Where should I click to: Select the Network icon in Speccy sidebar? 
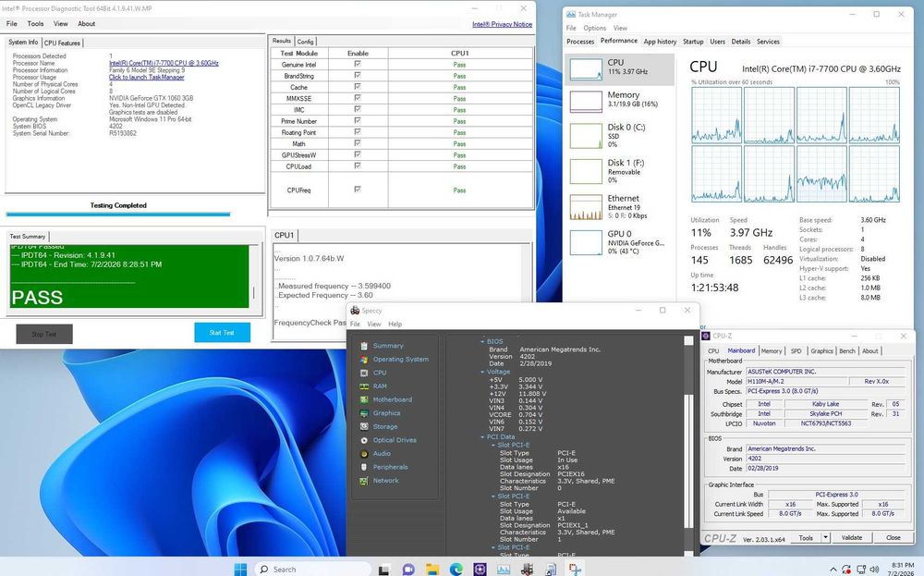click(x=363, y=481)
